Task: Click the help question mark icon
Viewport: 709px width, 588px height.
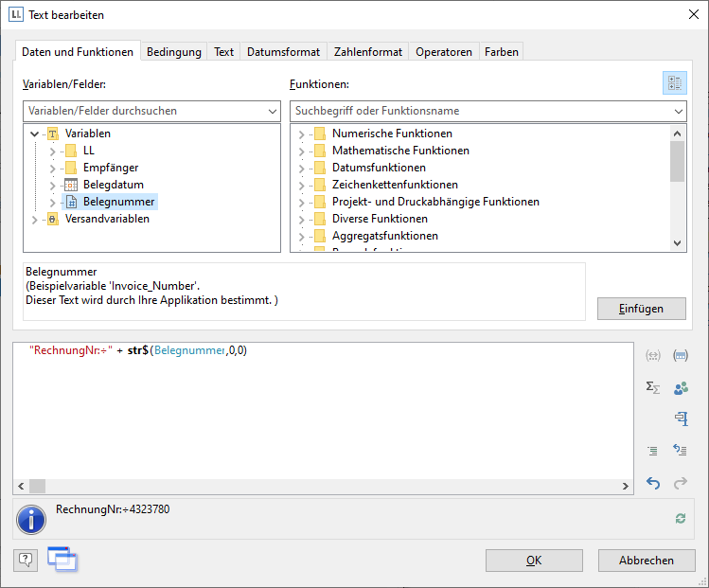Action: click(x=26, y=560)
